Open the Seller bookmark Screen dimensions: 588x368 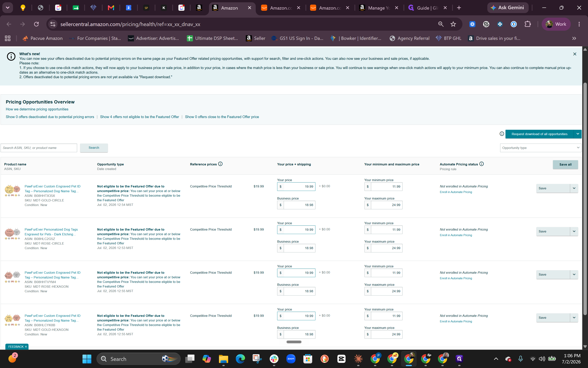click(x=256, y=38)
